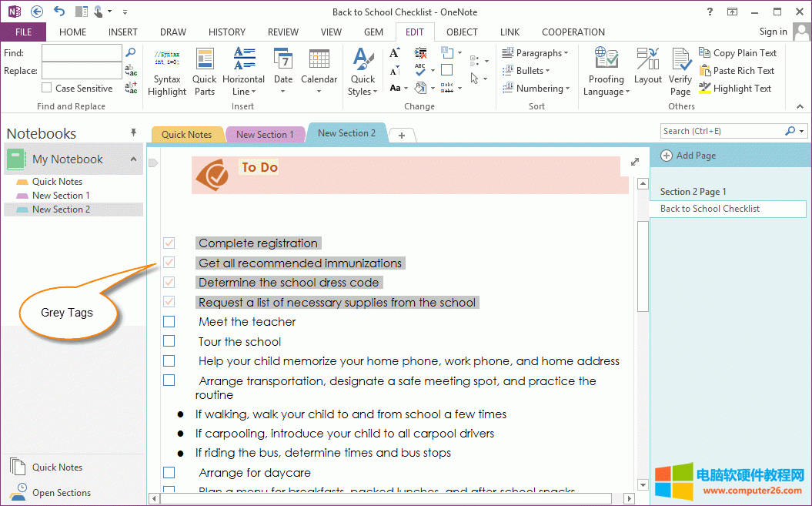Open Quick Parts in Insert group
Viewport: 812px width, 506px height.
204,59
